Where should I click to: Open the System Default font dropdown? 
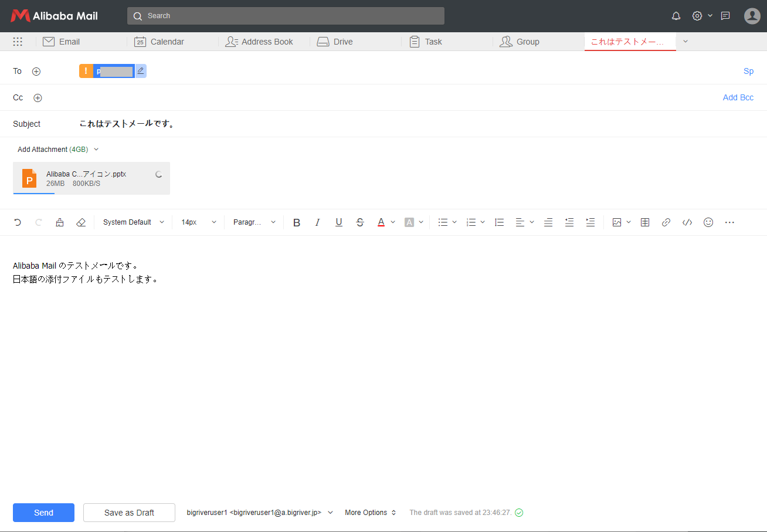pos(133,222)
